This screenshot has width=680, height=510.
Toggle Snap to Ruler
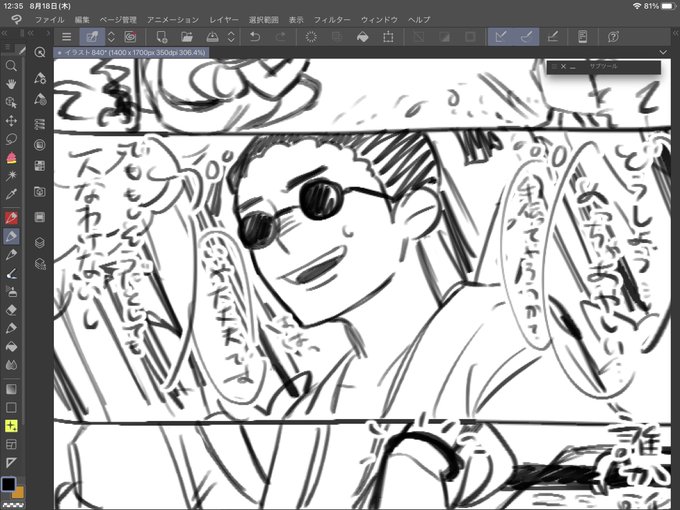500,37
